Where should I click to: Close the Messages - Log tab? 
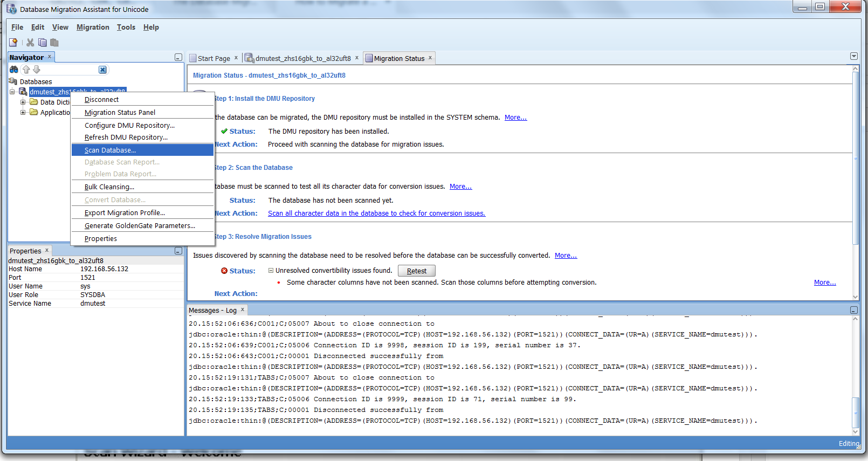(x=243, y=309)
